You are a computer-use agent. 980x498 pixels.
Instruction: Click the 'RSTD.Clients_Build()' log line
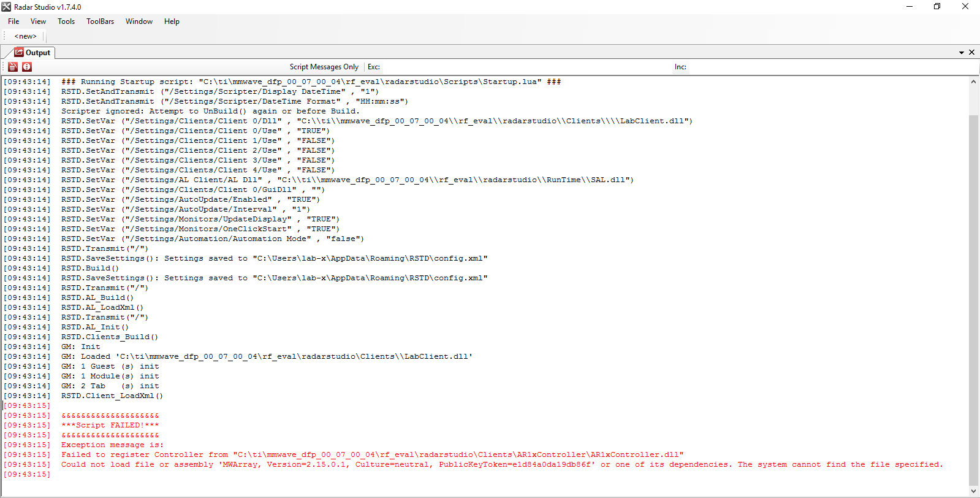click(x=110, y=337)
